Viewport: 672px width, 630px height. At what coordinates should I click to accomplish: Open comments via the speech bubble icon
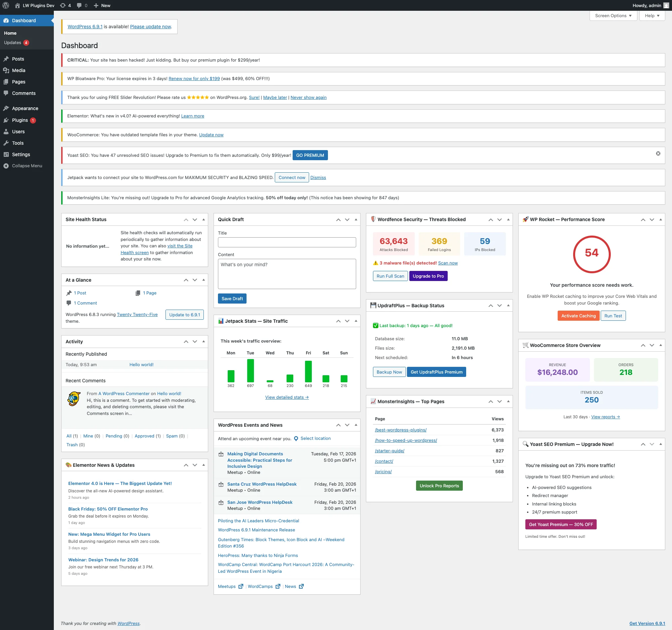[x=79, y=5]
